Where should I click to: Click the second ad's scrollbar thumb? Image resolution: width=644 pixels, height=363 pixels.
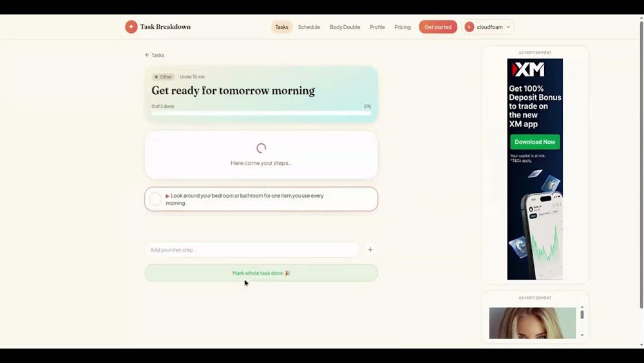pyautogui.click(x=582, y=315)
